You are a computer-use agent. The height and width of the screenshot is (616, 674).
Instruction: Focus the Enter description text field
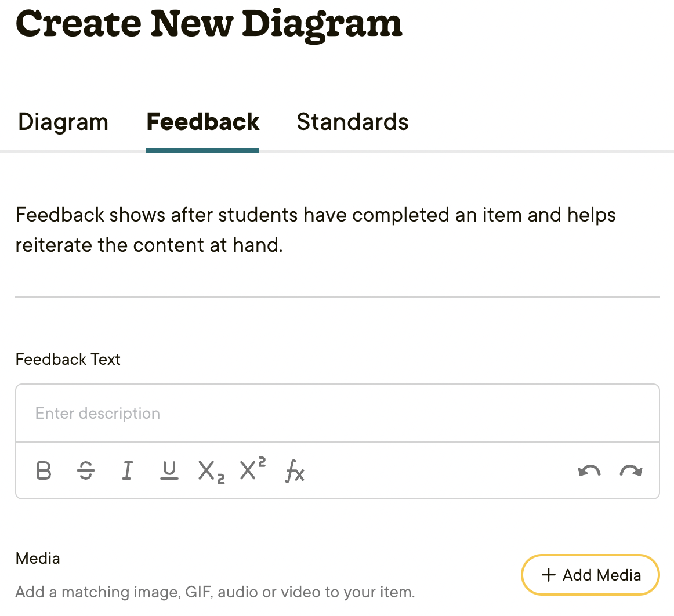tap(337, 414)
